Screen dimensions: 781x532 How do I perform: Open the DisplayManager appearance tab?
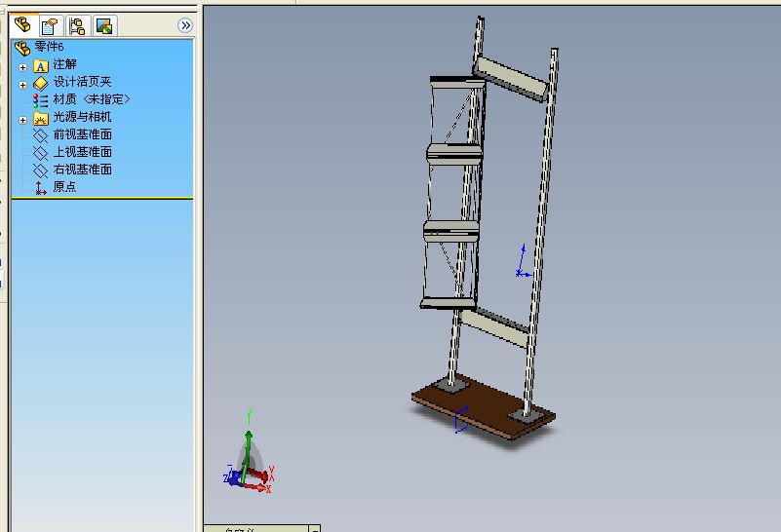[x=104, y=26]
